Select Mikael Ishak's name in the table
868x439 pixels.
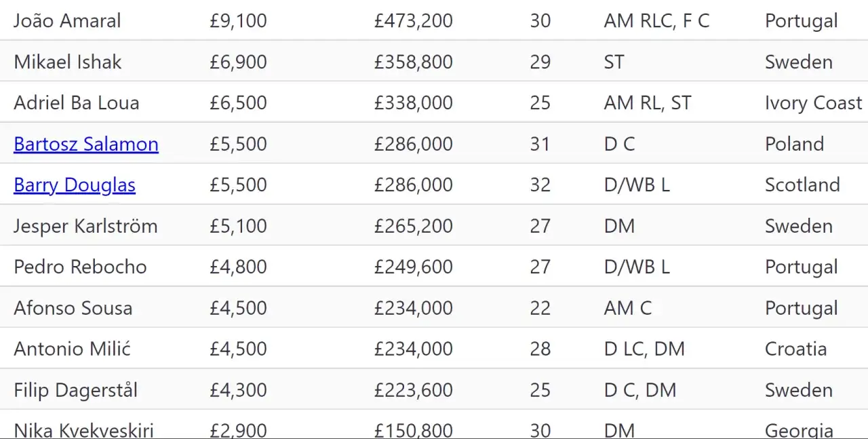[67, 62]
